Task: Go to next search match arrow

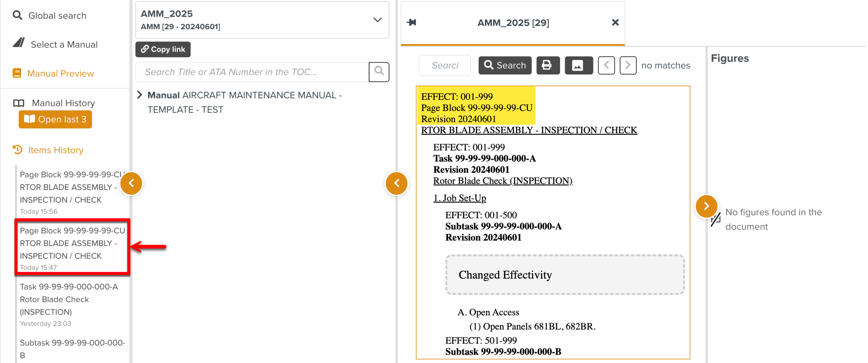Action: (628, 65)
